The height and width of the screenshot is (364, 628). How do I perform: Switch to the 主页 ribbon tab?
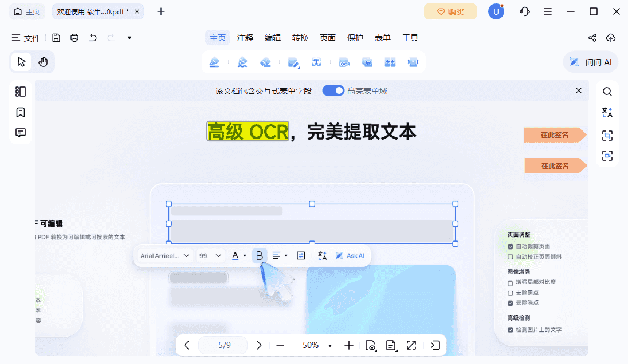click(x=218, y=38)
